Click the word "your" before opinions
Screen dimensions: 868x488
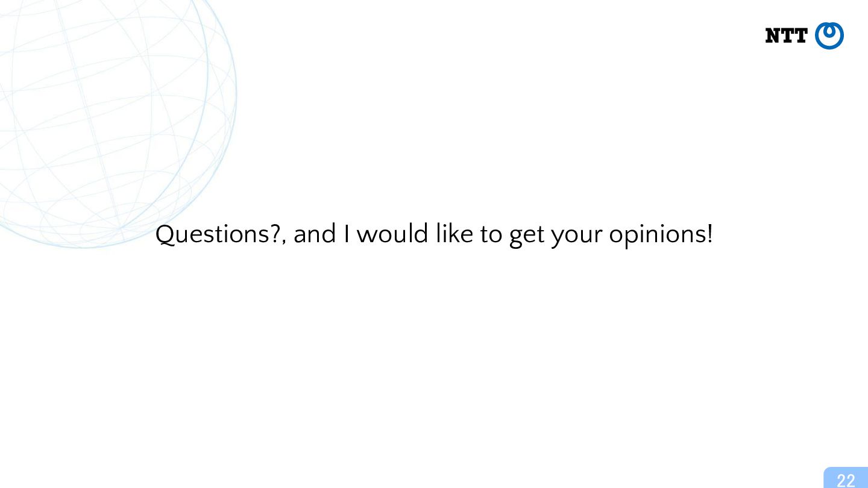coord(577,236)
